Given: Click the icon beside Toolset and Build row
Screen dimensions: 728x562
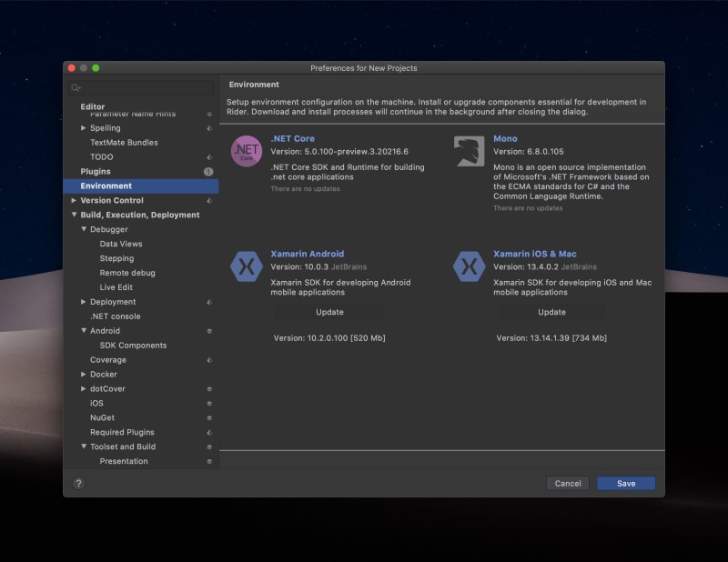Looking at the screenshot, I should [209, 447].
